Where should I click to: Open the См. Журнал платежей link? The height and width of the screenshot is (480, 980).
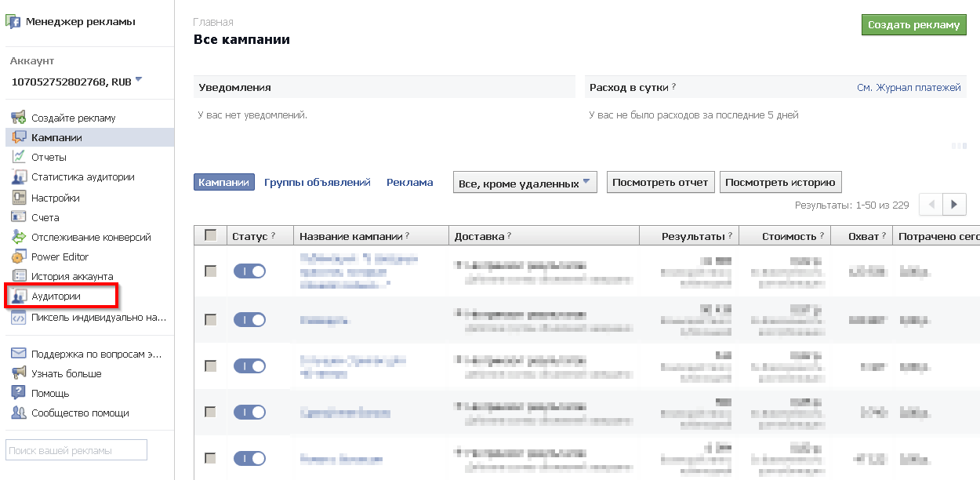click(x=909, y=88)
